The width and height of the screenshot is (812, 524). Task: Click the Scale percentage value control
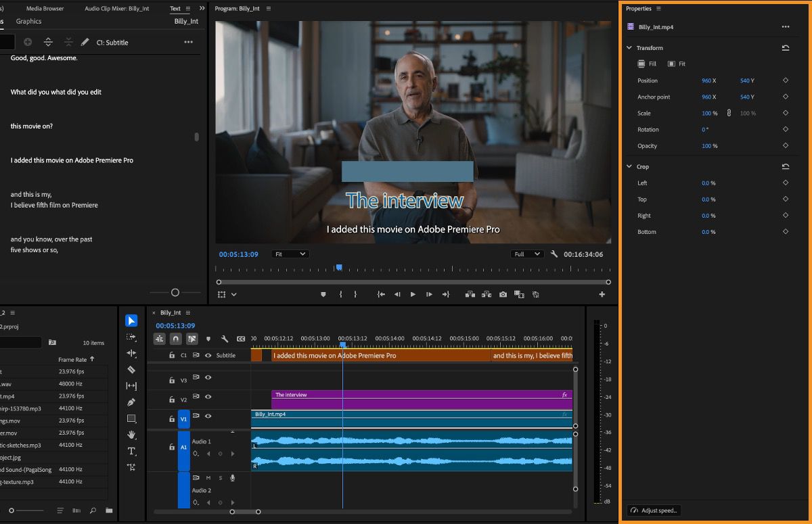(x=707, y=113)
